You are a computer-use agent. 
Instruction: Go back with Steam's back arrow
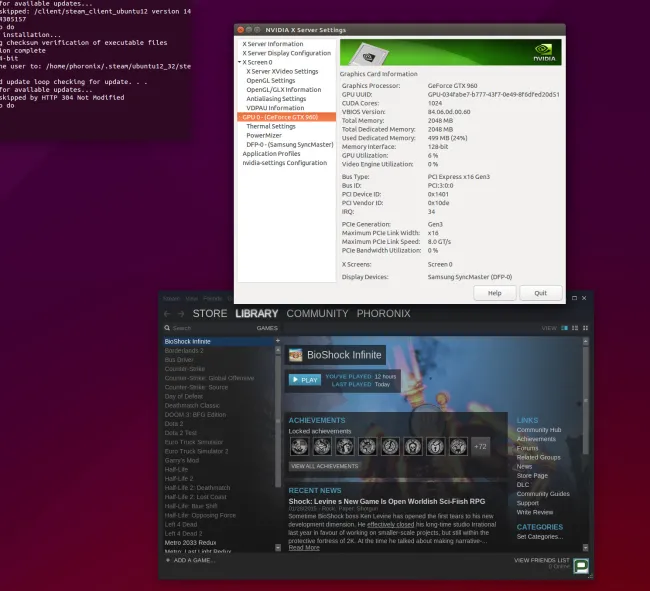pos(167,314)
